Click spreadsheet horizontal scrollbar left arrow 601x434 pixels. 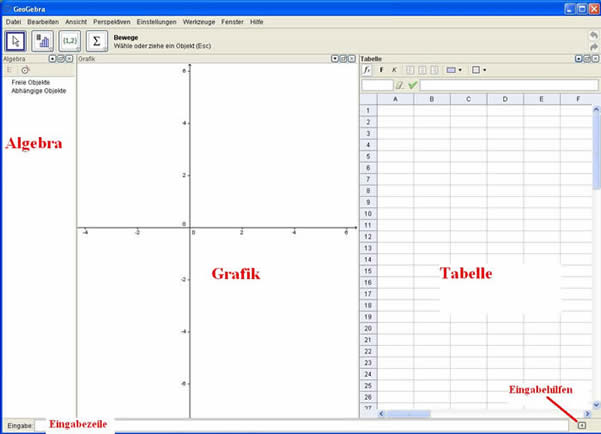(381, 414)
